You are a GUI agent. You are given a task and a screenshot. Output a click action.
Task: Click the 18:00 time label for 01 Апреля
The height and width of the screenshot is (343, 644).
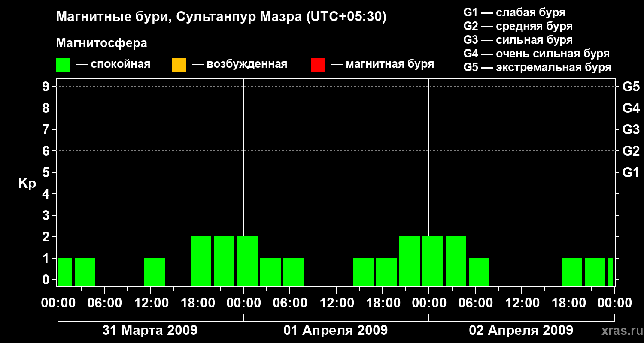click(x=383, y=303)
